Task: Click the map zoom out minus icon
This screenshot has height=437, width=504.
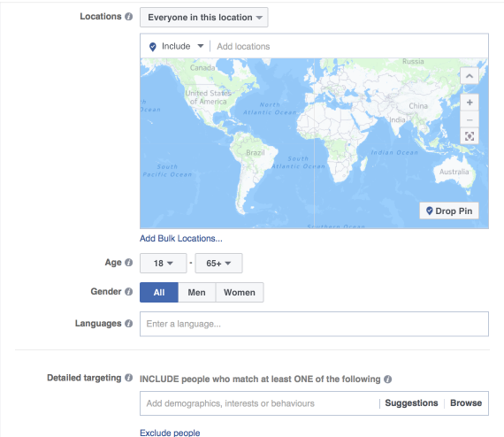Action: [470, 119]
